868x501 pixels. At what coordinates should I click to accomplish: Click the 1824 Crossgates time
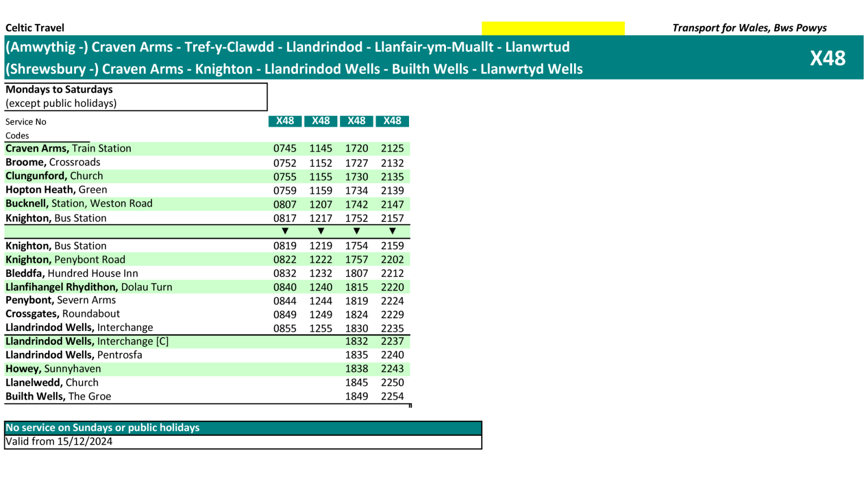[x=356, y=315]
